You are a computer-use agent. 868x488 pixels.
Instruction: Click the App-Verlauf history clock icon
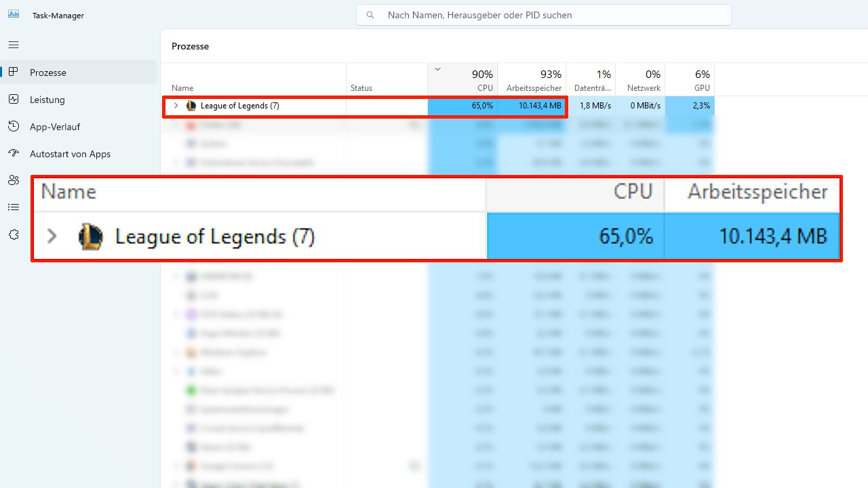coord(14,127)
